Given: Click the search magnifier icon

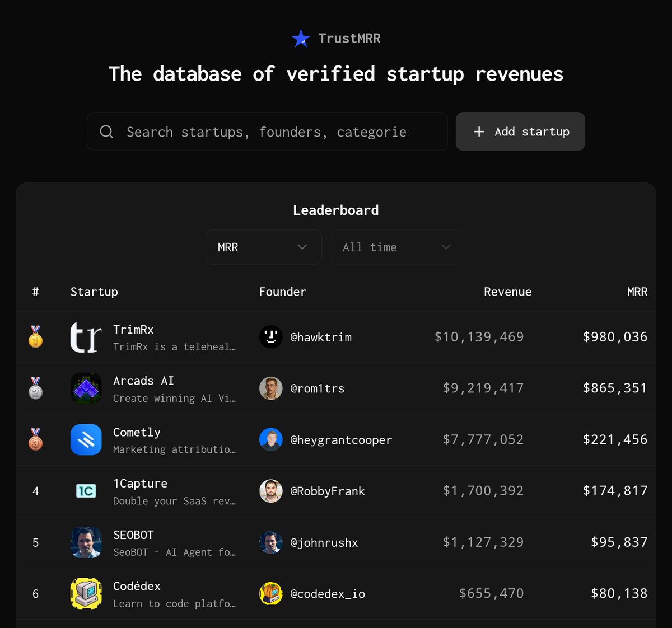Looking at the screenshot, I should pos(106,131).
